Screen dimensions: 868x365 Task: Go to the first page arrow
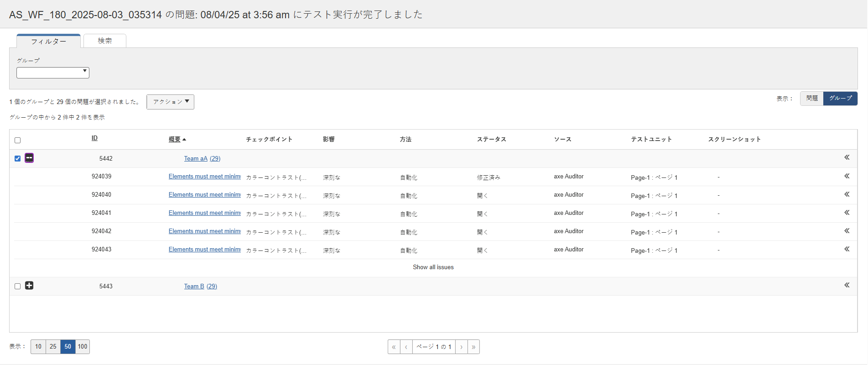coord(394,347)
